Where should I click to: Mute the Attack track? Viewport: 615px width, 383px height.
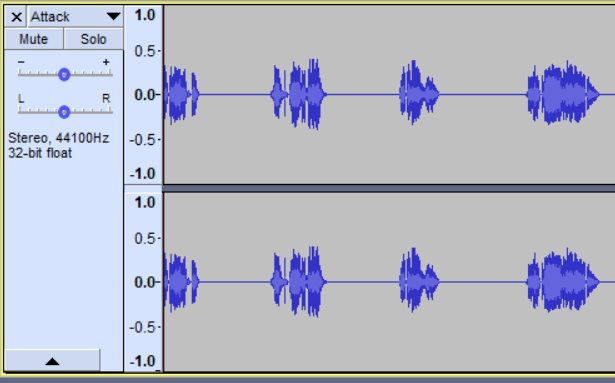pyautogui.click(x=34, y=39)
